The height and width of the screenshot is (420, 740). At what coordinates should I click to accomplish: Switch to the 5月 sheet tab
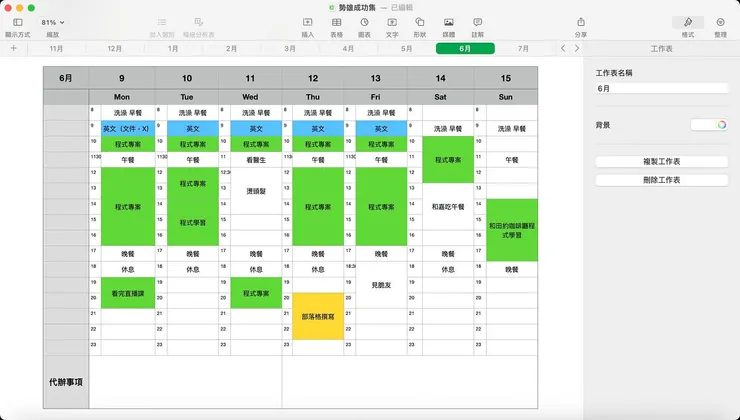pyautogui.click(x=407, y=49)
